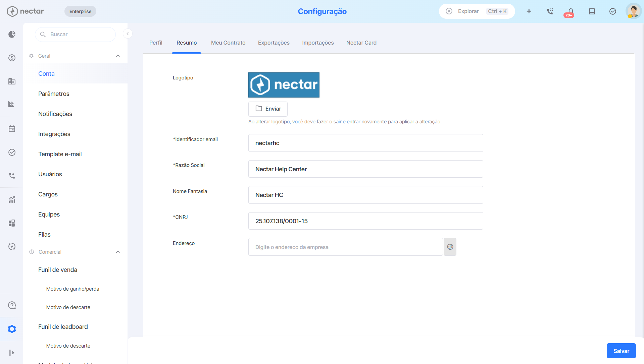
Task: Focus the CNPJ input field
Action: [x=365, y=221]
